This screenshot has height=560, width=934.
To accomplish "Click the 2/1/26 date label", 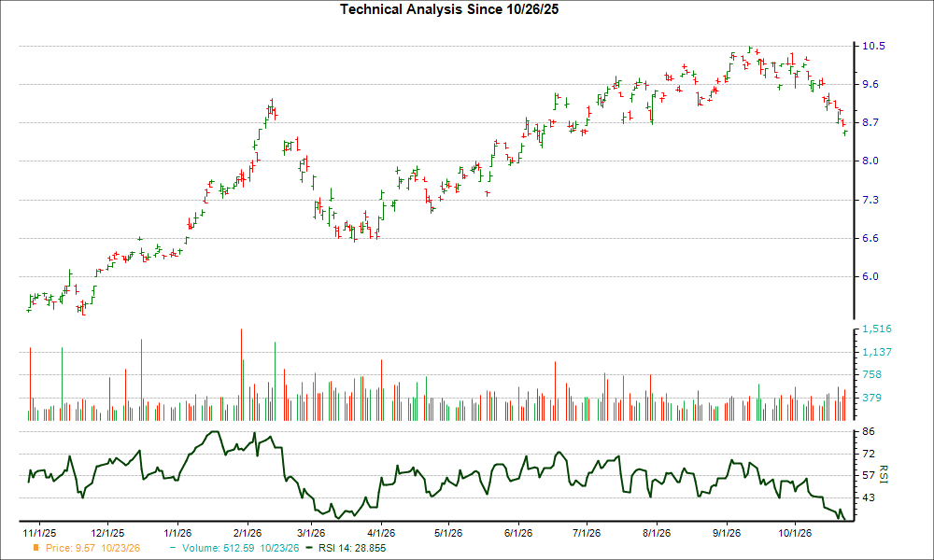I will point(248,533).
